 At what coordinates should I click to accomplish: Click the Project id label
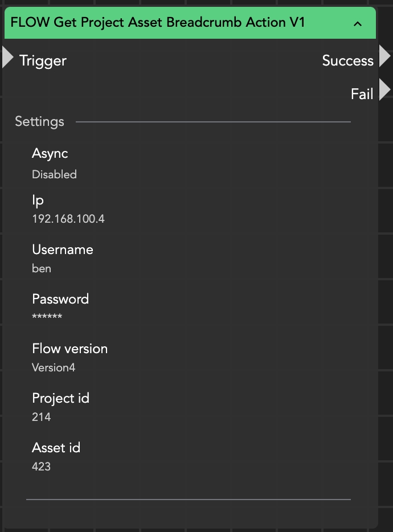(x=60, y=398)
